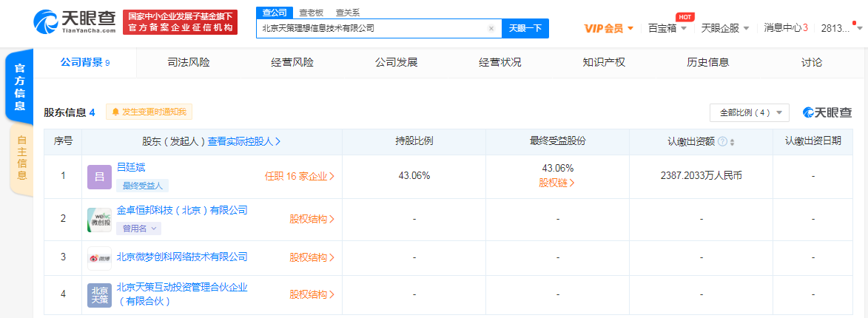Click the 吕廷斌 purple avatar icon
The image size is (868, 318).
coord(99,176)
